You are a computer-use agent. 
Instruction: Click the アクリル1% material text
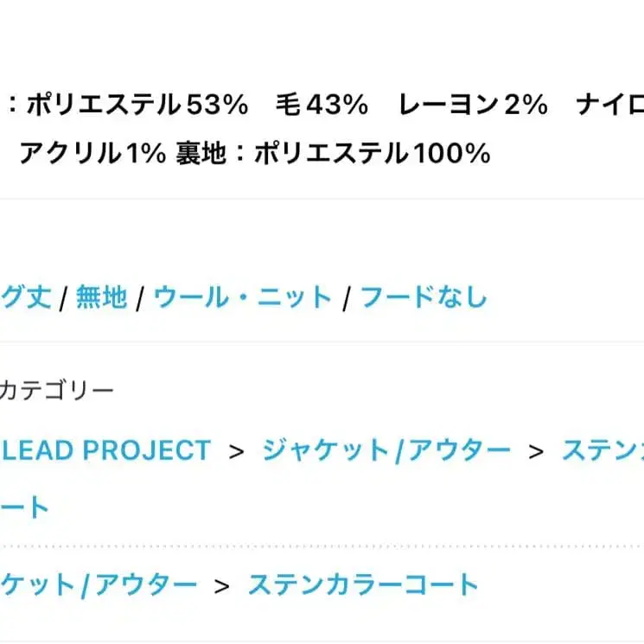(92, 155)
